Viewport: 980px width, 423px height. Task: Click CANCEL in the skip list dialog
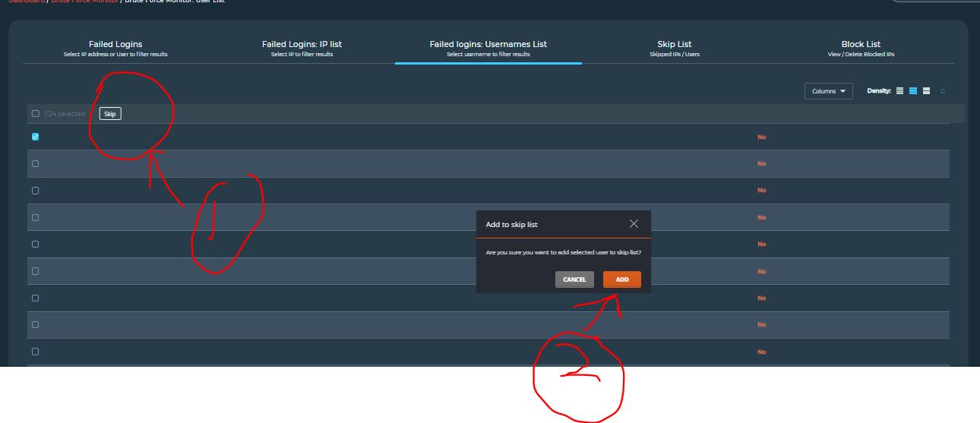click(x=574, y=279)
